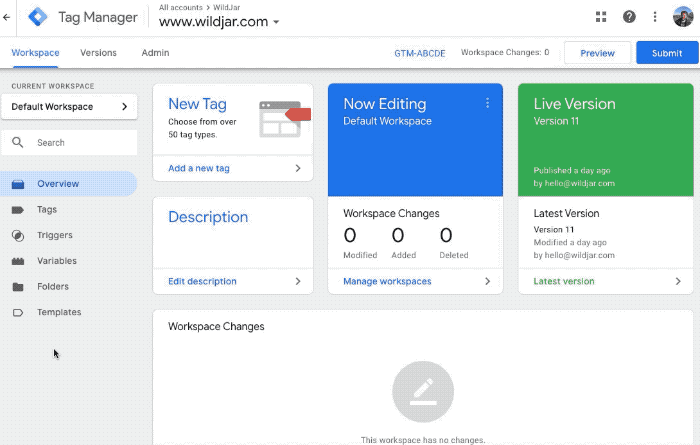
Task: Switch to the Versions tab
Action: coord(98,53)
